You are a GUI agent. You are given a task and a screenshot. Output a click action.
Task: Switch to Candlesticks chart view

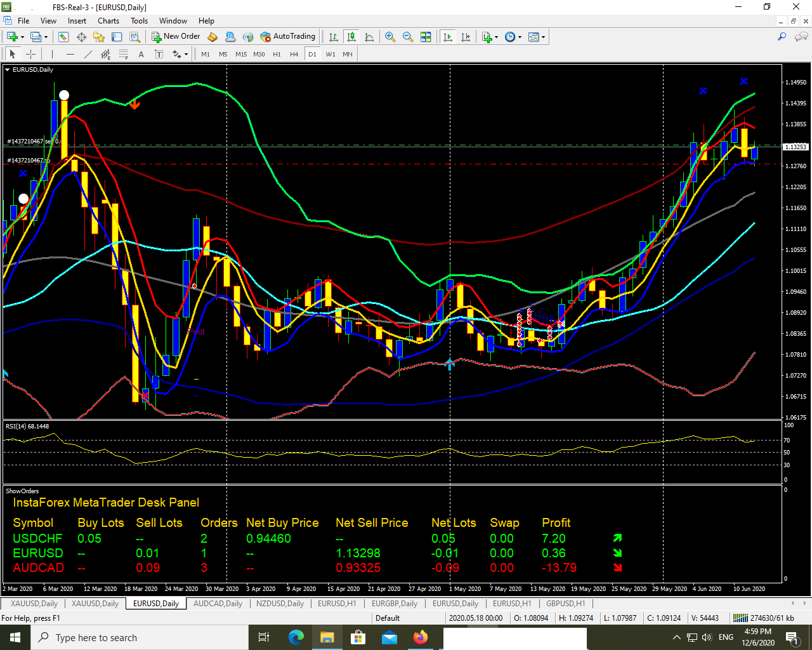(351, 37)
